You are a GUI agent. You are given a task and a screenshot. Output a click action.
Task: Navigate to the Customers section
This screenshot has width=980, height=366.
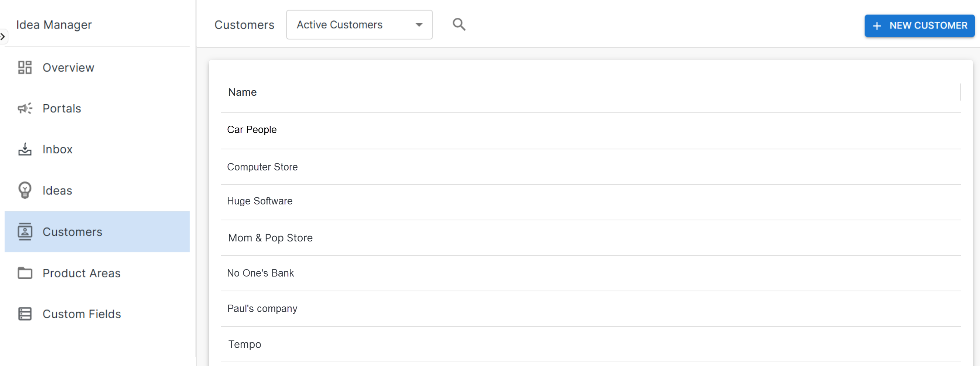pos(72,231)
